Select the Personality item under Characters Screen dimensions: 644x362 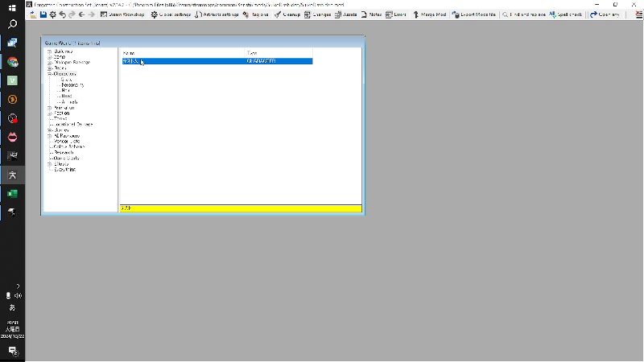pyautogui.click(x=72, y=85)
